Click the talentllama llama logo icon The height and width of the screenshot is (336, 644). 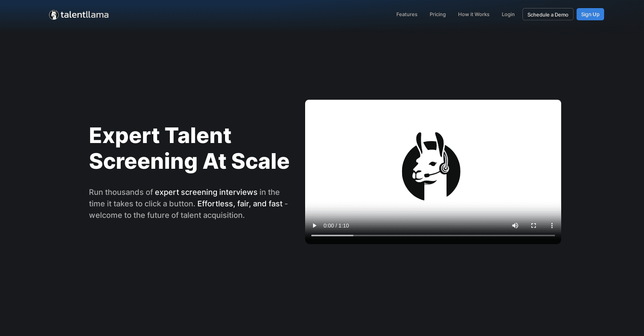click(54, 15)
